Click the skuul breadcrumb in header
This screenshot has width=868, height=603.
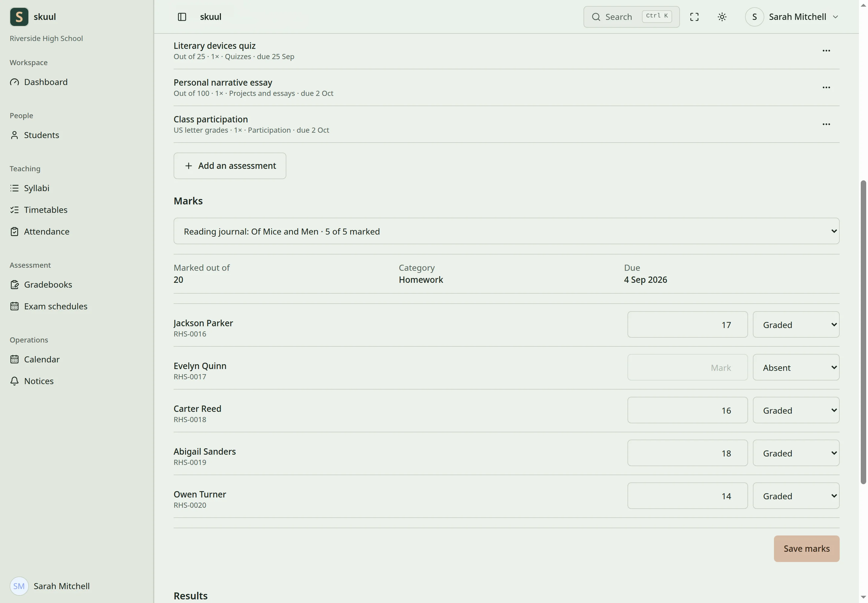coord(210,17)
